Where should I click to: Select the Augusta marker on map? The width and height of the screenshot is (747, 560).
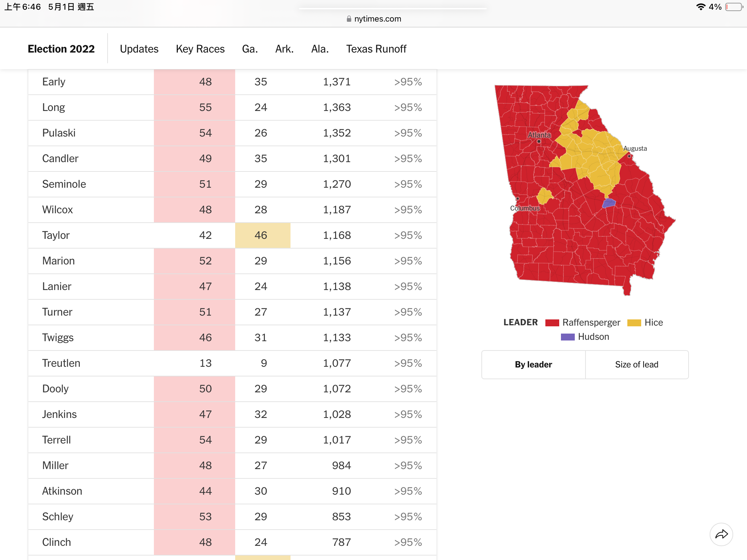[x=629, y=156]
